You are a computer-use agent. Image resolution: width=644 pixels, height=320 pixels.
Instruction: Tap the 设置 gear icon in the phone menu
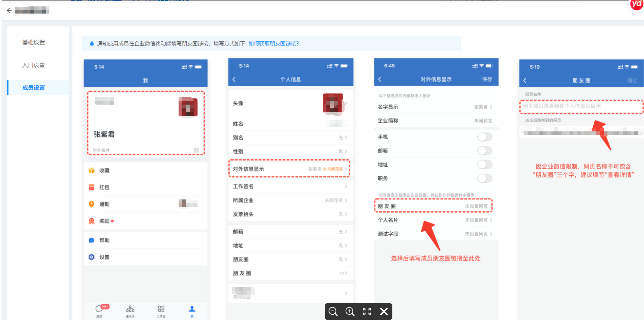click(x=91, y=257)
